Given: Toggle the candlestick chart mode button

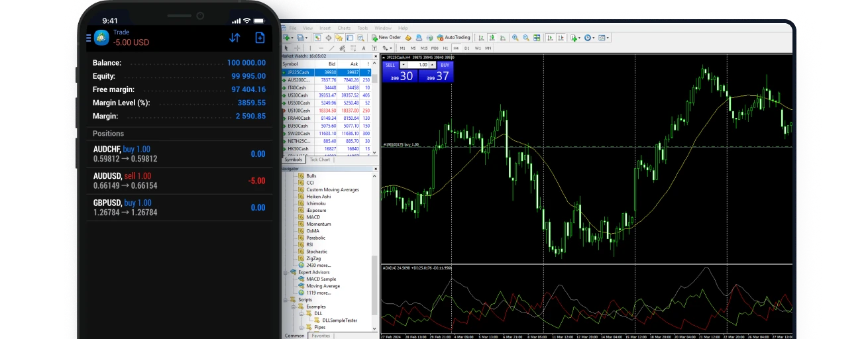Looking at the screenshot, I should tap(492, 38).
